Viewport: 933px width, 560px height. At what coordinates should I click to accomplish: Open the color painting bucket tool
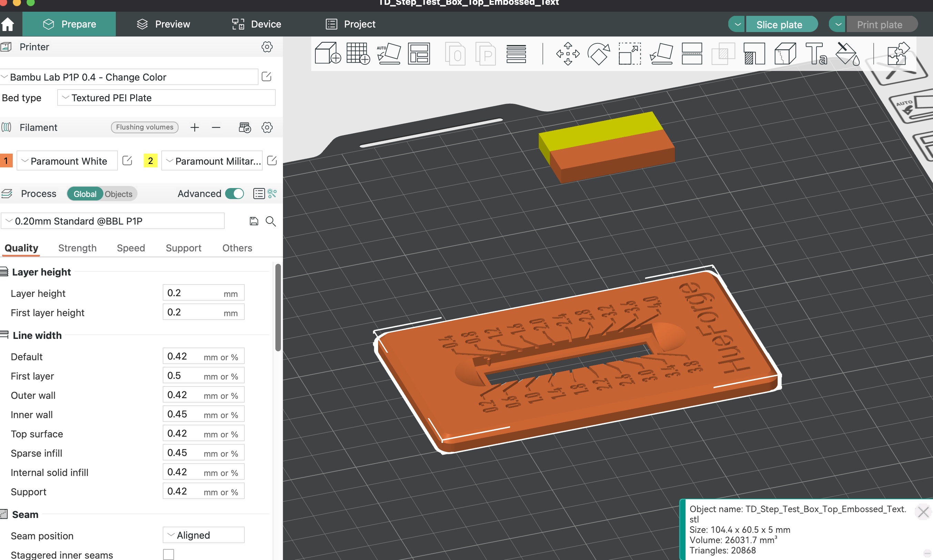pos(847,54)
